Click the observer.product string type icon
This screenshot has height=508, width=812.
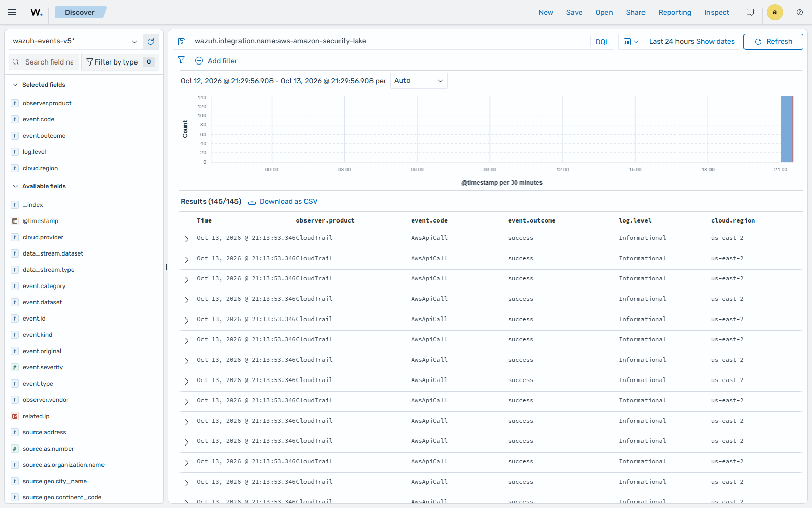click(x=15, y=103)
